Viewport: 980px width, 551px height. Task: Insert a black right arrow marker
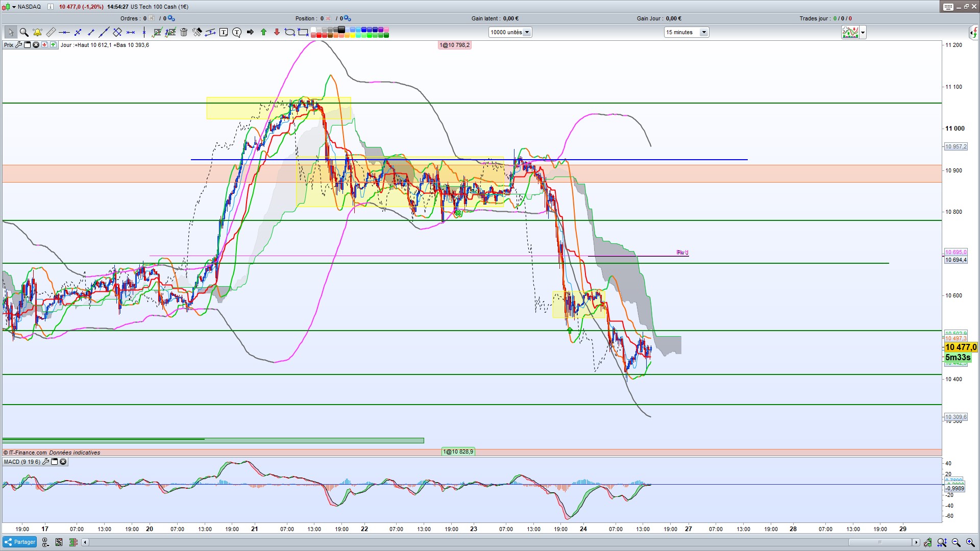coord(250,32)
